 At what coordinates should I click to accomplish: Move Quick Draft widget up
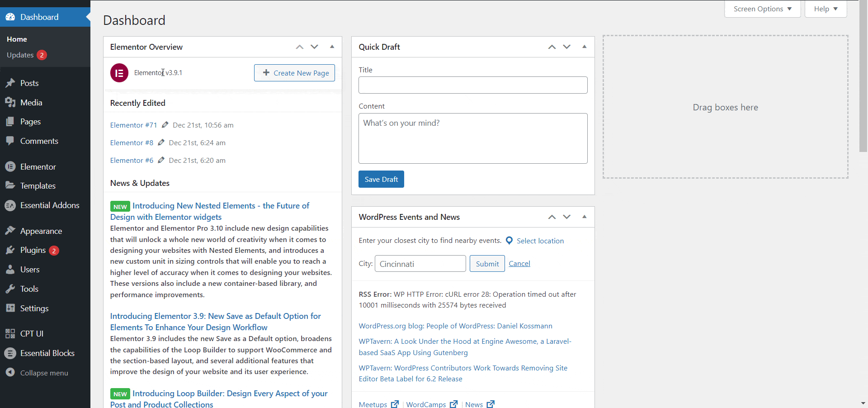pyautogui.click(x=552, y=47)
